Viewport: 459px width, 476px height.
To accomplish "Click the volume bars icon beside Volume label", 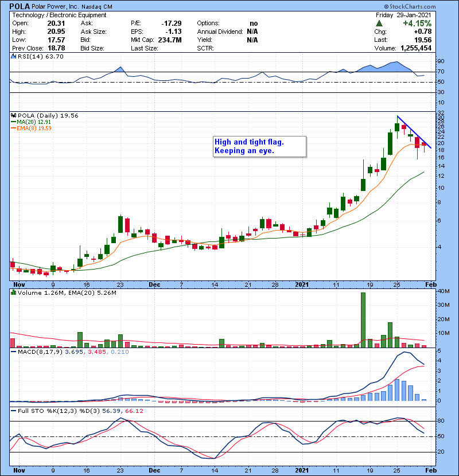I will tap(13, 292).
